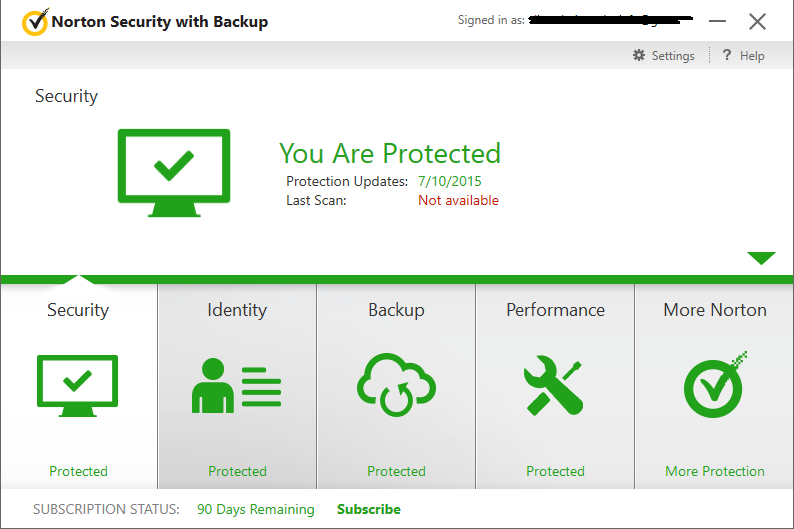Click the Not available last scan value
The height and width of the screenshot is (529, 794).
[x=458, y=200]
